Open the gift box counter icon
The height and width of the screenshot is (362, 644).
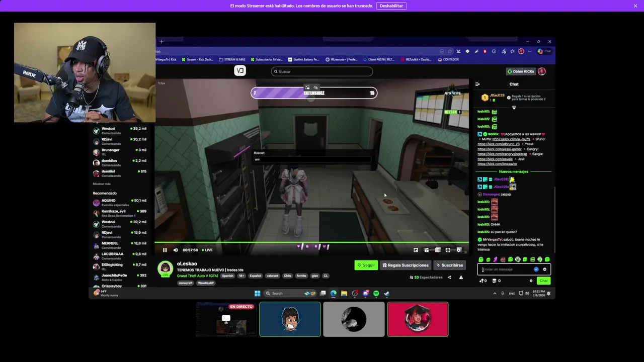[496, 281]
